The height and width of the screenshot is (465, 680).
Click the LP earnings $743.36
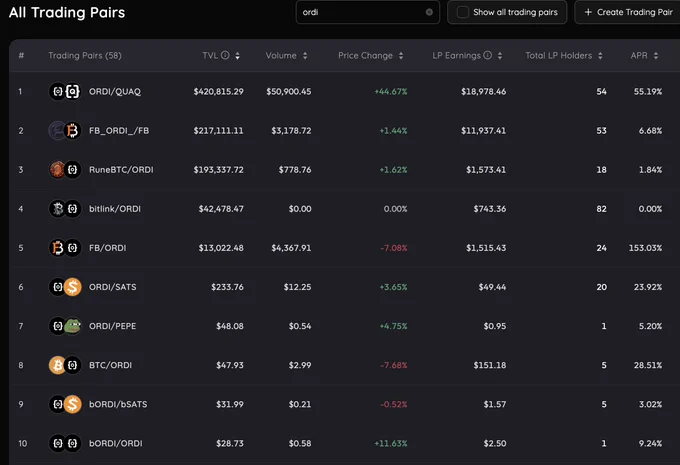tap(490, 209)
